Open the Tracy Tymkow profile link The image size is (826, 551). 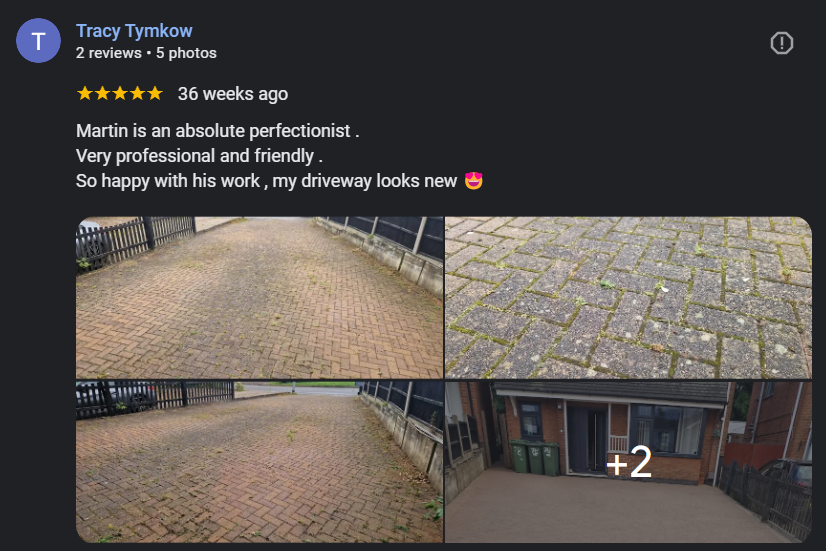134,31
